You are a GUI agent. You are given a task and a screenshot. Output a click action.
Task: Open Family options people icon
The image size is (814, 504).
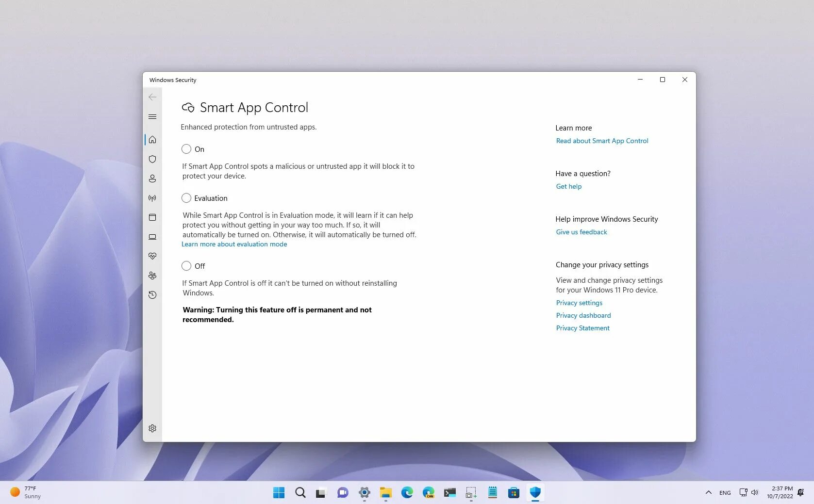(152, 276)
